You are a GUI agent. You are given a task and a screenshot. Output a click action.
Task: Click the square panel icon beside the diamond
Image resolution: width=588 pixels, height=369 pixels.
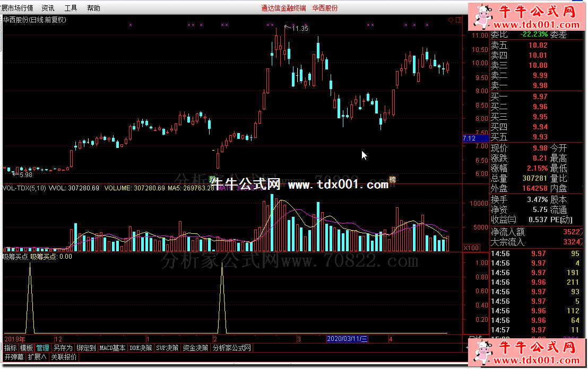tap(459, 20)
